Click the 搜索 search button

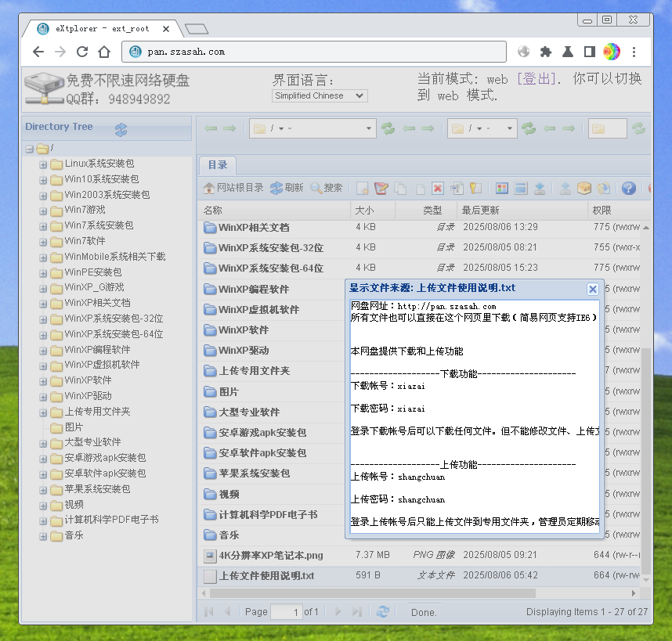point(326,188)
